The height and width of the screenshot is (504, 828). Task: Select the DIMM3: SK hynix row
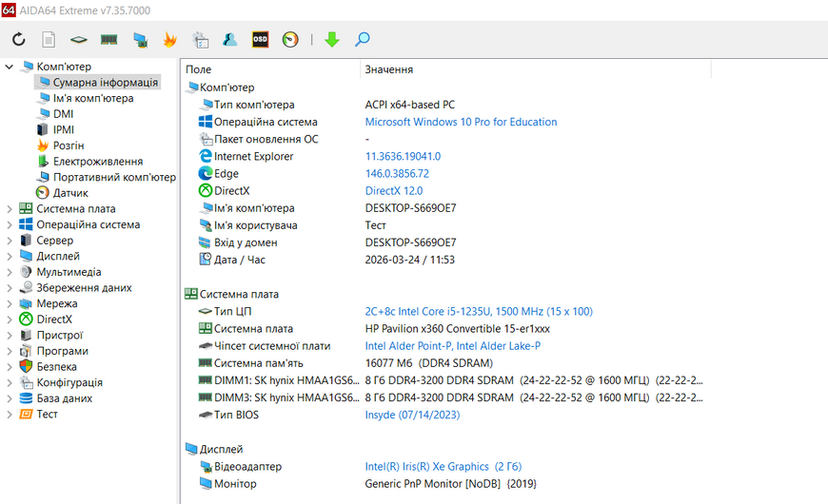[x=446, y=397]
